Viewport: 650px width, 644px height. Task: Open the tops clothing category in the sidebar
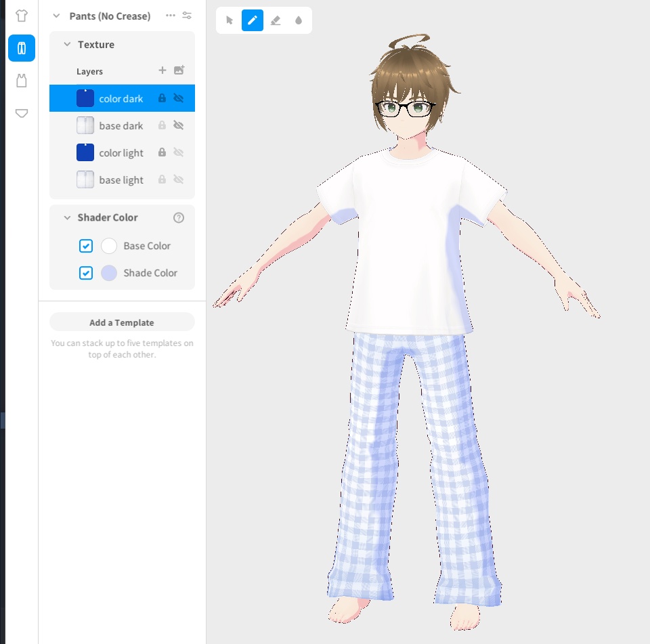point(21,15)
